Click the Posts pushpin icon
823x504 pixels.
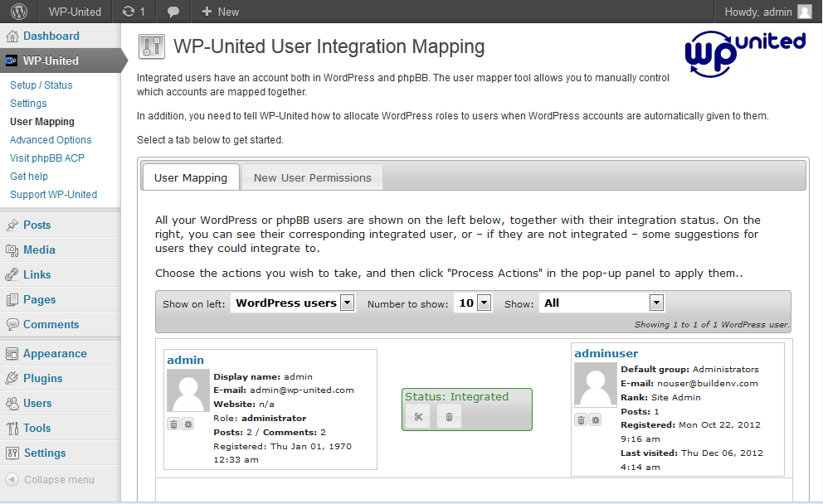coord(12,225)
